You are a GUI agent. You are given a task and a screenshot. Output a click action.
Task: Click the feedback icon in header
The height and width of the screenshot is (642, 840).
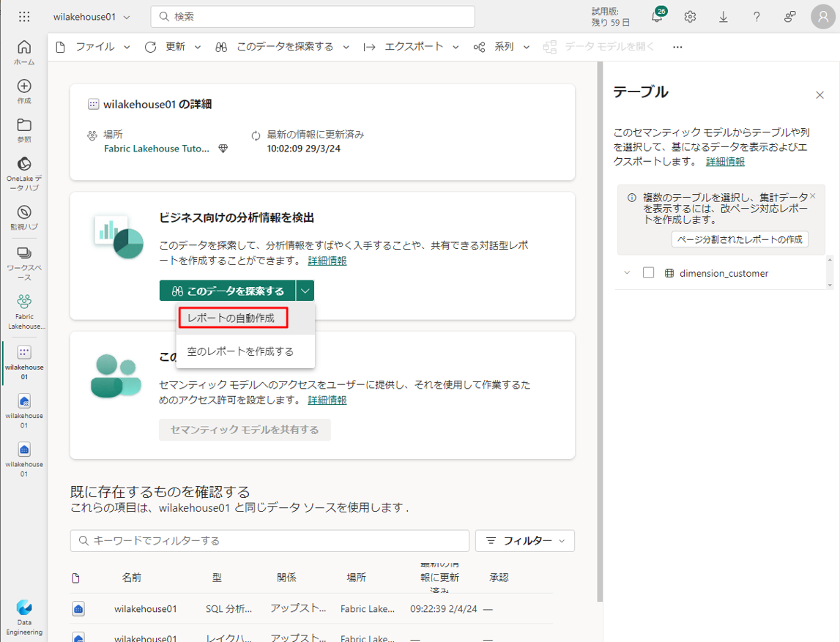789,17
